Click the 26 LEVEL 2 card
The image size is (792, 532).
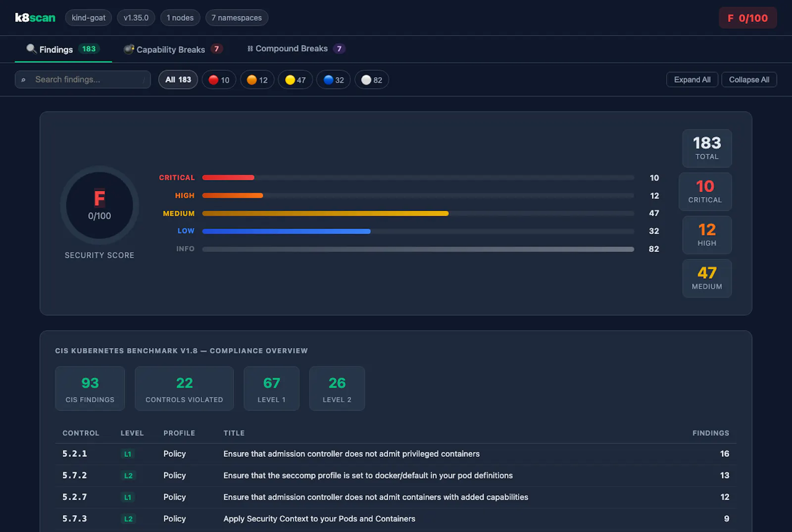(337, 388)
